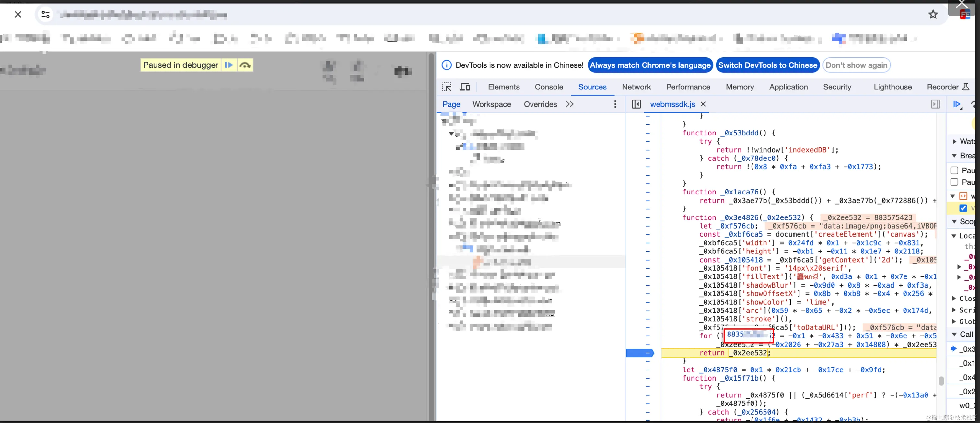Bookmark this page with the star
The height and width of the screenshot is (423, 980).
coord(933,15)
